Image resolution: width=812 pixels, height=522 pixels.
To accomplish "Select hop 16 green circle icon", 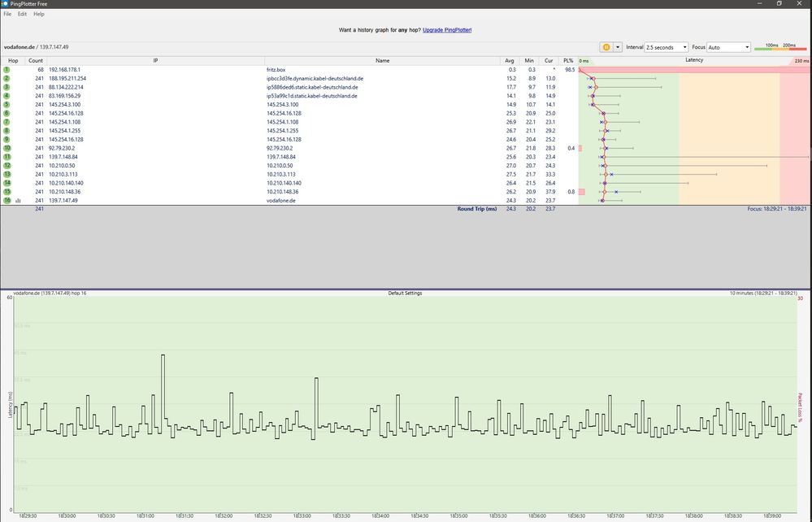I will click(x=7, y=200).
